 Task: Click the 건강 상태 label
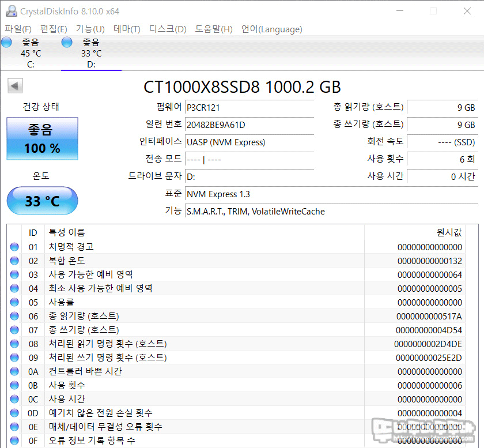point(41,107)
